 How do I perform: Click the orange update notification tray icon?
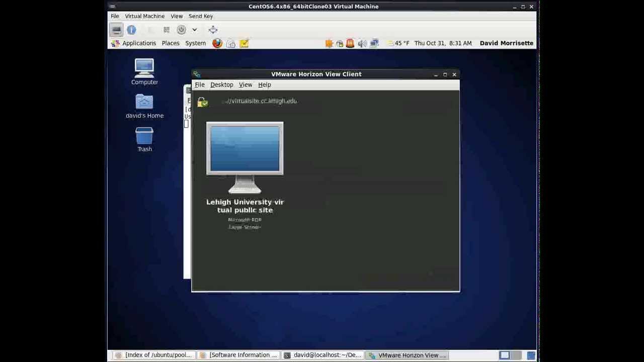329,43
